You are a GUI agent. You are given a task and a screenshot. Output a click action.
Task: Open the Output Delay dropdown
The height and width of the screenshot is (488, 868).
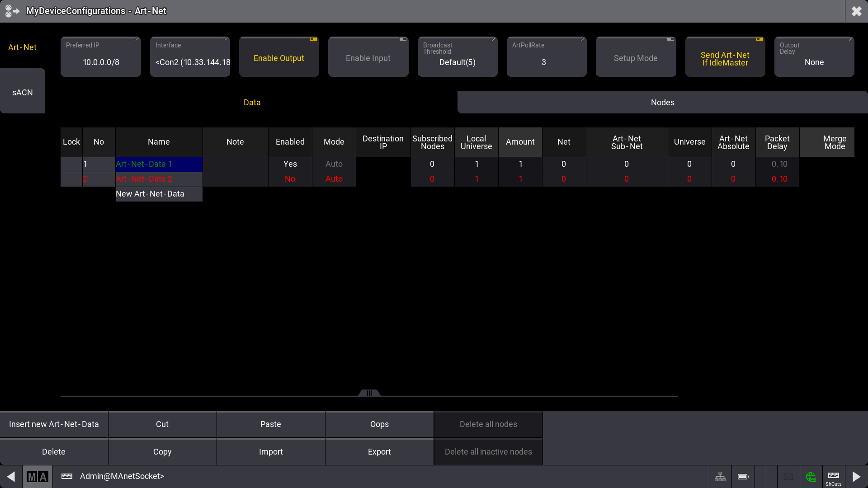coord(814,57)
